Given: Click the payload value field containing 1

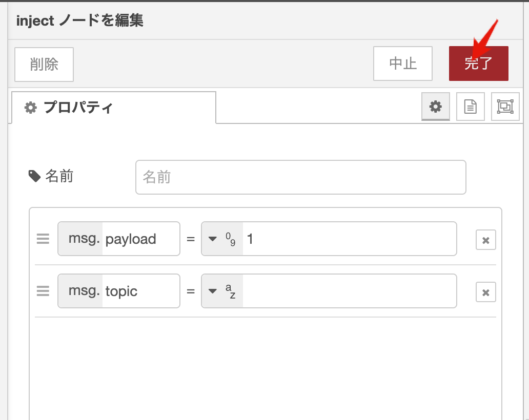Looking at the screenshot, I should coord(349,239).
